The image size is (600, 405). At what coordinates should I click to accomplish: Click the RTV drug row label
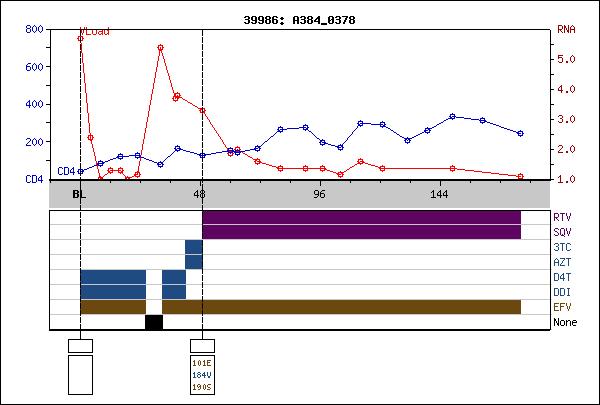[x=563, y=217]
